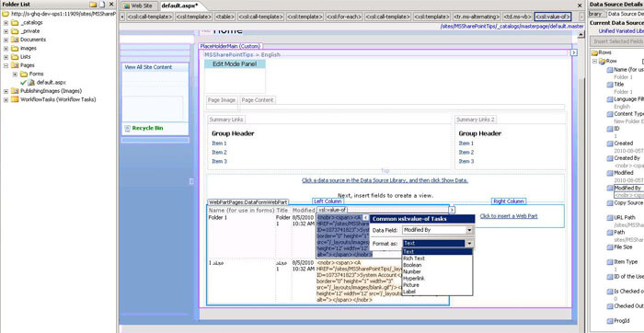The height and width of the screenshot is (333, 644).
Task: Collapse the Pages folder
Action: click(6, 65)
